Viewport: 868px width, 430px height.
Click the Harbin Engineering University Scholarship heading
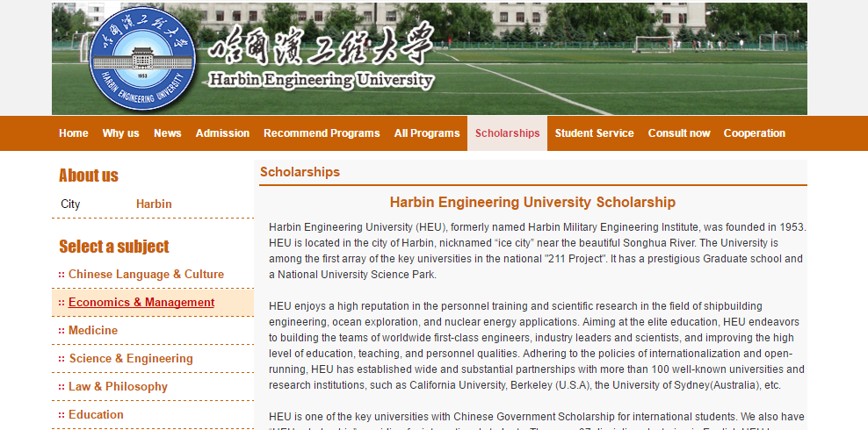click(532, 202)
